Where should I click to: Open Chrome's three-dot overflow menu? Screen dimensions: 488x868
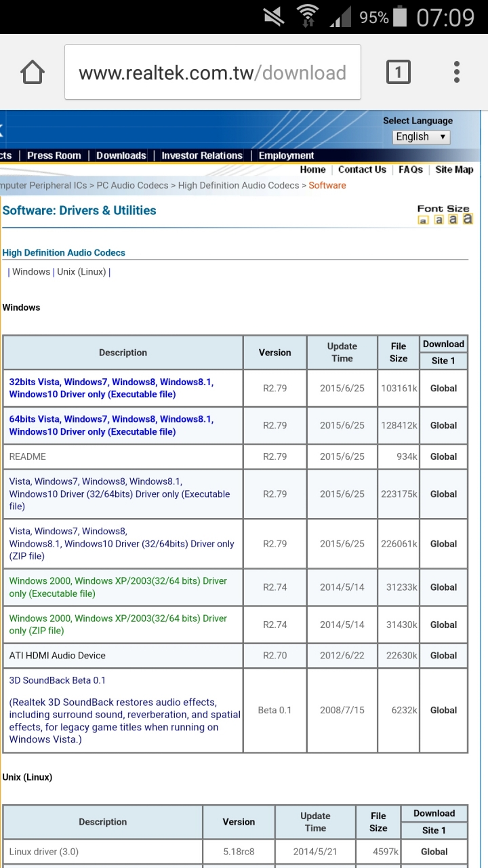[457, 72]
